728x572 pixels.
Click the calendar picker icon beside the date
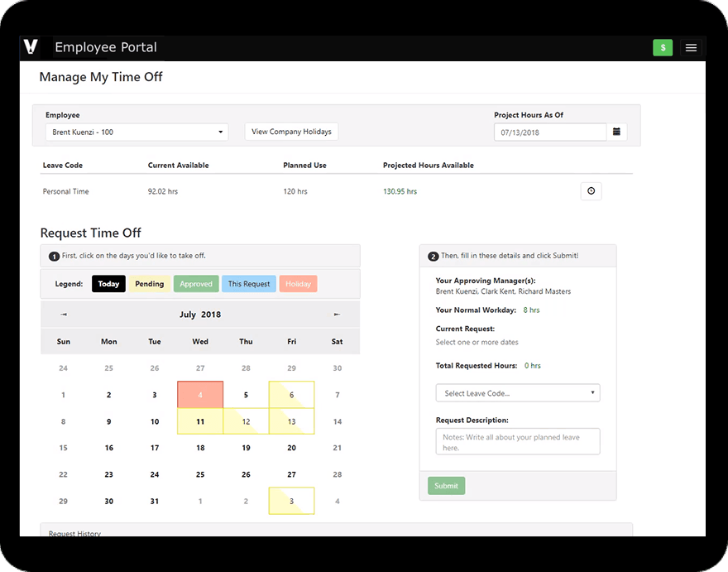(617, 131)
